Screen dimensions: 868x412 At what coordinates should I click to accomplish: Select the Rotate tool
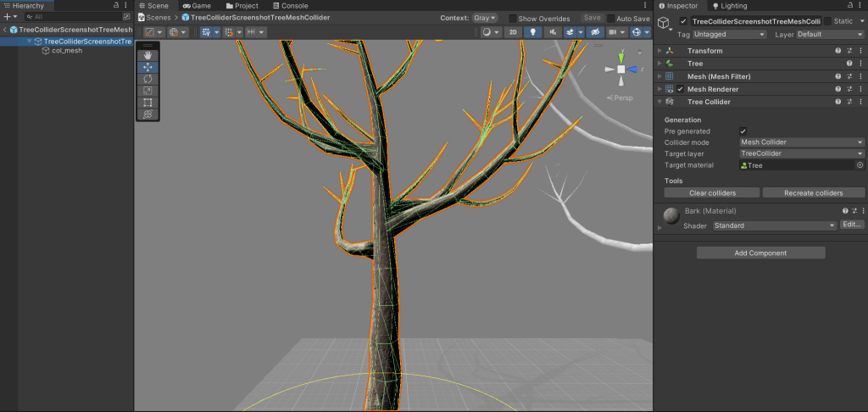(x=147, y=79)
